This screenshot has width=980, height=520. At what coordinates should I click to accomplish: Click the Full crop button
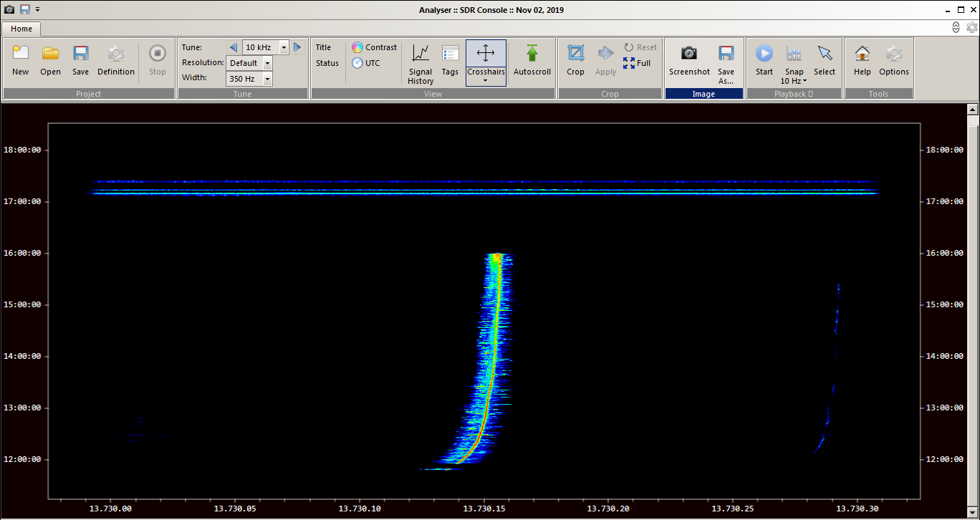click(x=637, y=63)
